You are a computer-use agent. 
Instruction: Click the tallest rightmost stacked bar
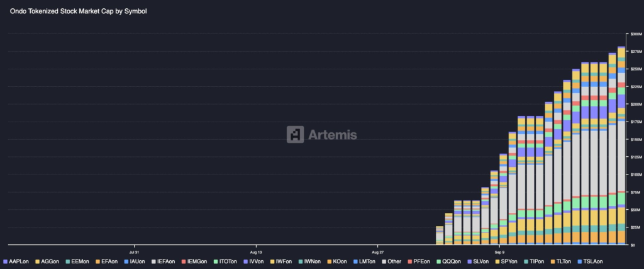click(x=621, y=145)
